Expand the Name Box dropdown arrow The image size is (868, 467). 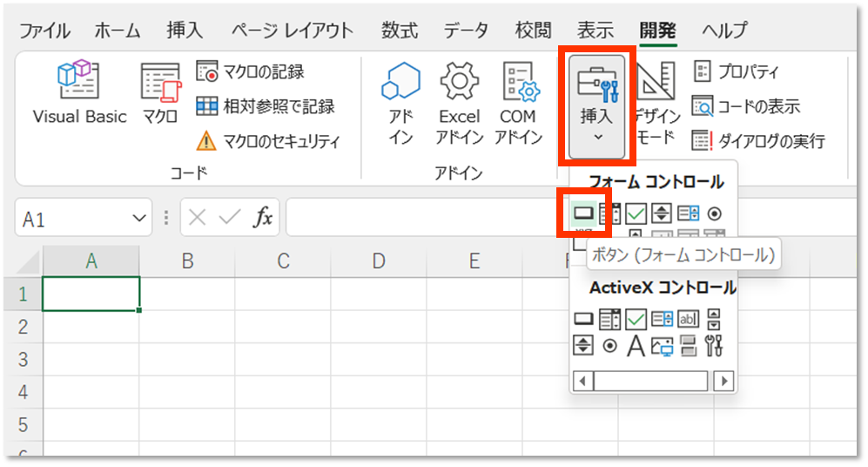[x=139, y=219]
